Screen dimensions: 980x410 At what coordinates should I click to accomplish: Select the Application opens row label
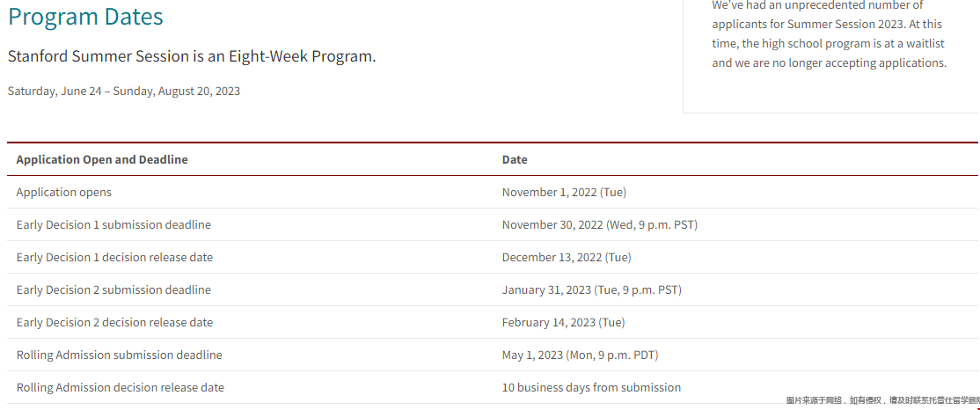pos(64,192)
